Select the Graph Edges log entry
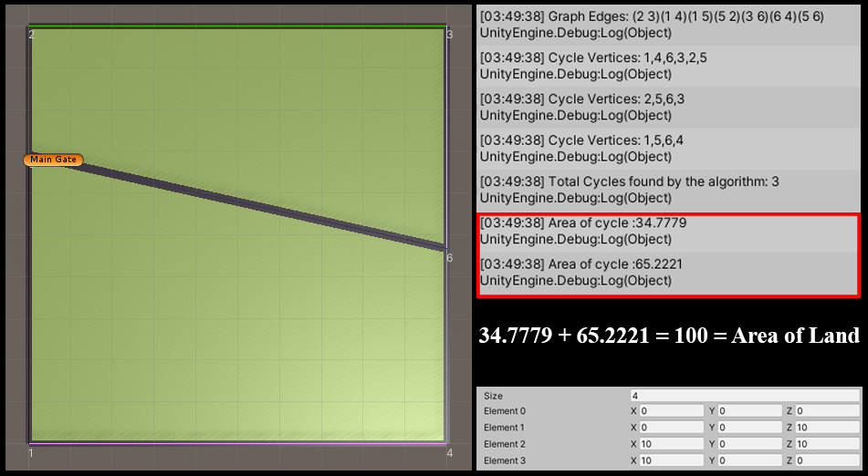Viewport: 868px width, 476px height. click(667, 25)
